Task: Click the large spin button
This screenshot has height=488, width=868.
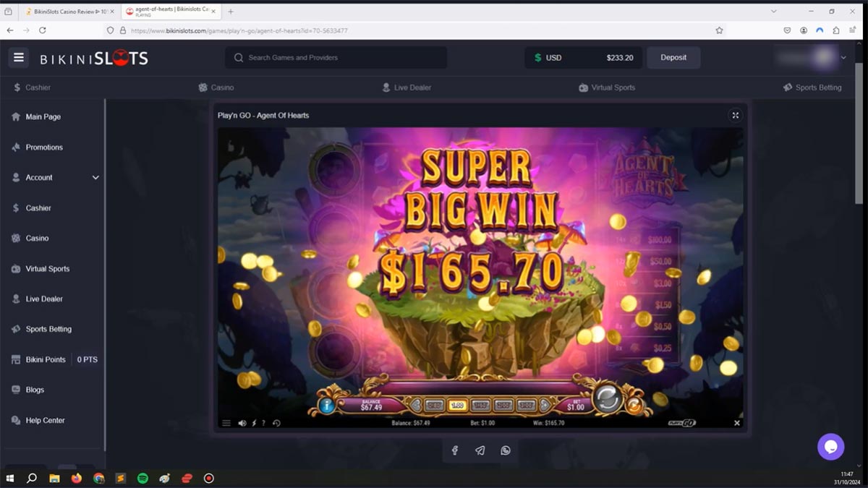Action: (x=607, y=399)
